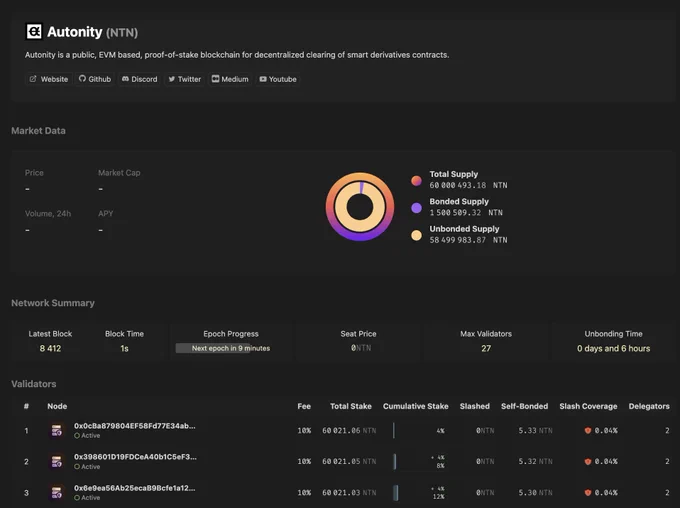Image resolution: width=680 pixels, height=508 pixels.
Task: Click the Total Supply legend dot
Action: click(416, 181)
